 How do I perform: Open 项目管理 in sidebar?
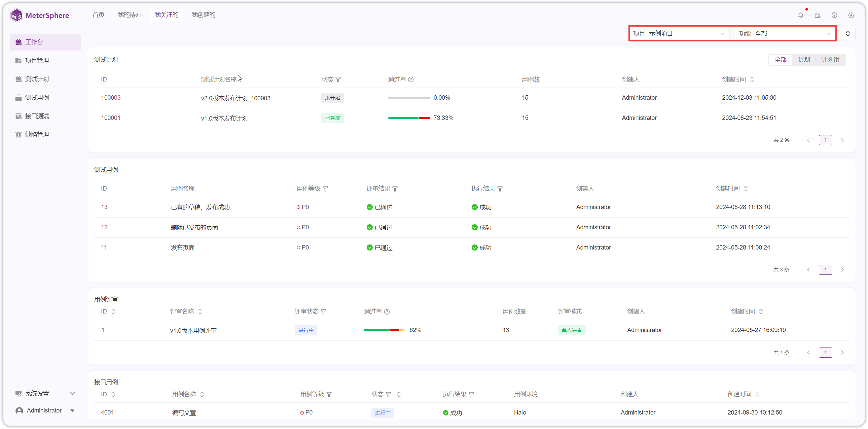click(45, 60)
